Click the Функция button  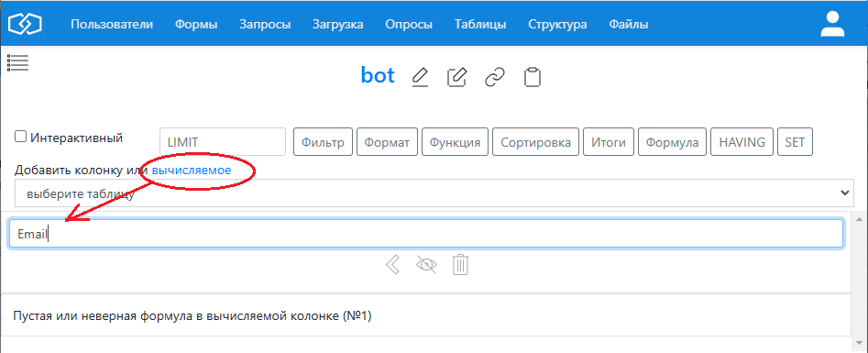pos(455,142)
